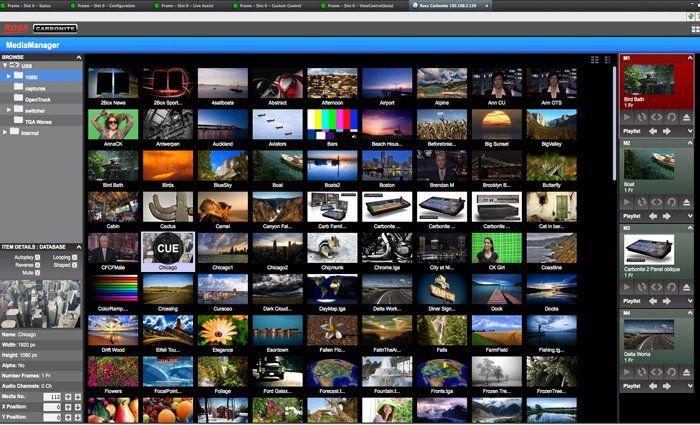The height and width of the screenshot is (425, 700).
Task: Toggle the loop icon in M3 player
Action: pos(642,288)
